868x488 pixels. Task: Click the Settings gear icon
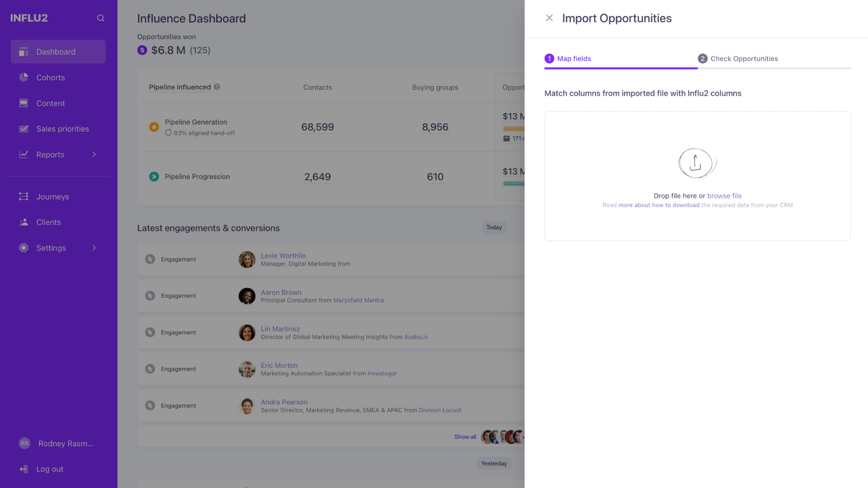[x=24, y=248]
